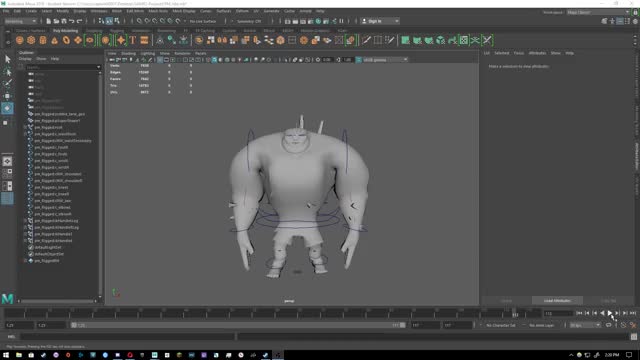The height and width of the screenshot is (360, 640).
Task: Toggle snap to curve icon
Action: pos(147,21)
